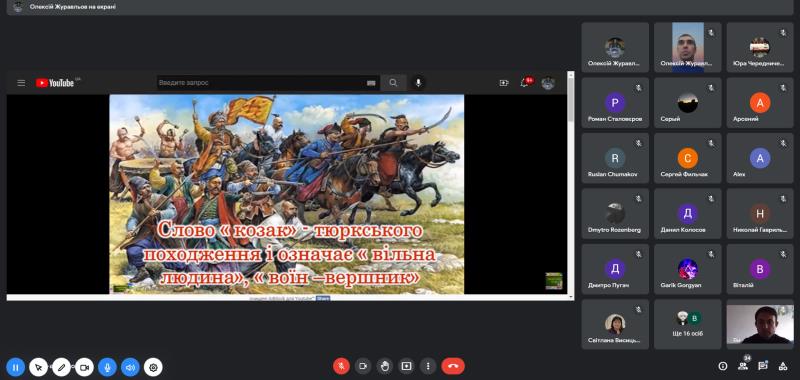Open meeting details info icon

click(722, 366)
